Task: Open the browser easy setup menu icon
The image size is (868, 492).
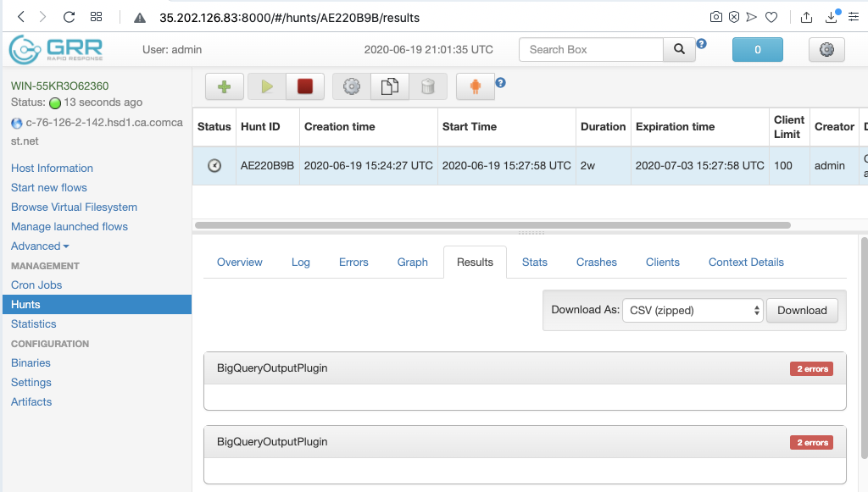Action: coord(854,17)
